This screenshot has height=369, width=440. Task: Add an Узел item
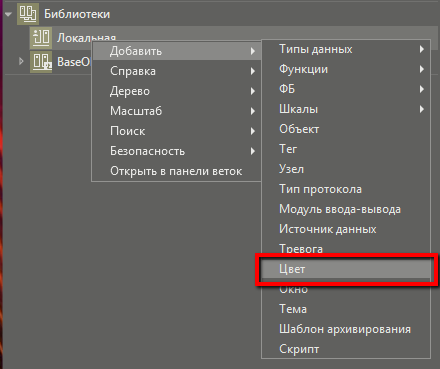[x=346, y=169]
